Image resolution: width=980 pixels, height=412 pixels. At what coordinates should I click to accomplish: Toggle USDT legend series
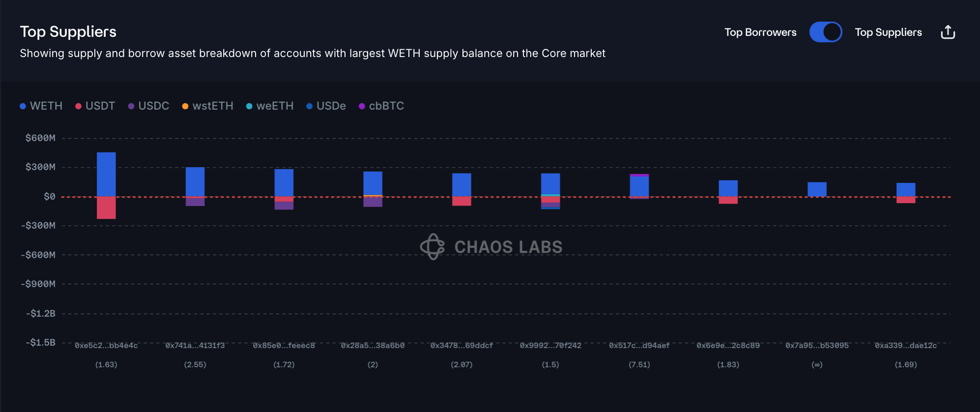pyautogui.click(x=95, y=106)
